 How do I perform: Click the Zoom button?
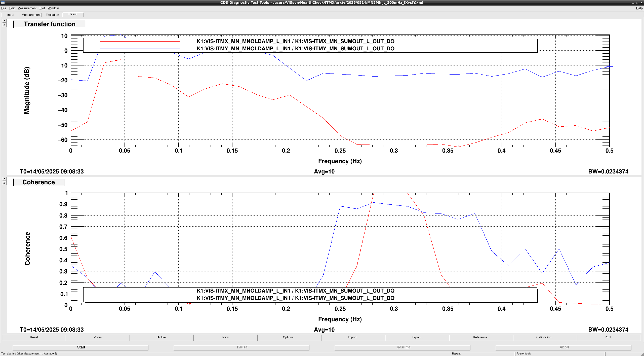(x=98, y=337)
